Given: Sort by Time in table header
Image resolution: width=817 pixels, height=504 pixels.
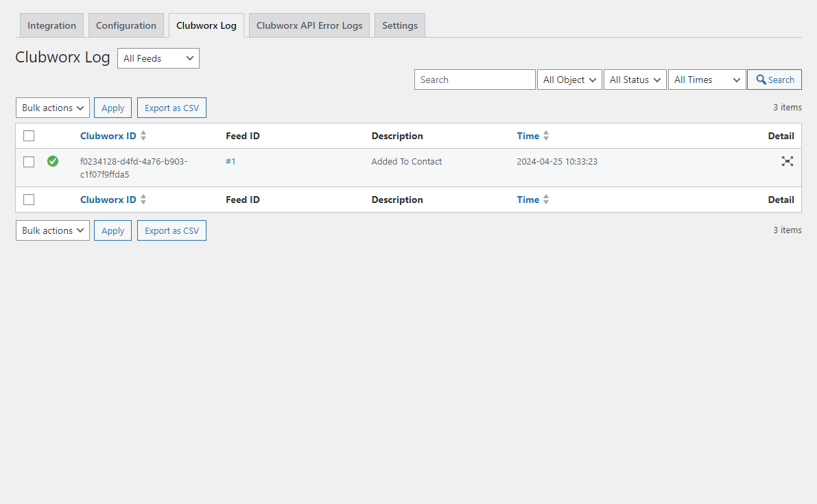Looking at the screenshot, I should click(x=528, y=136).
